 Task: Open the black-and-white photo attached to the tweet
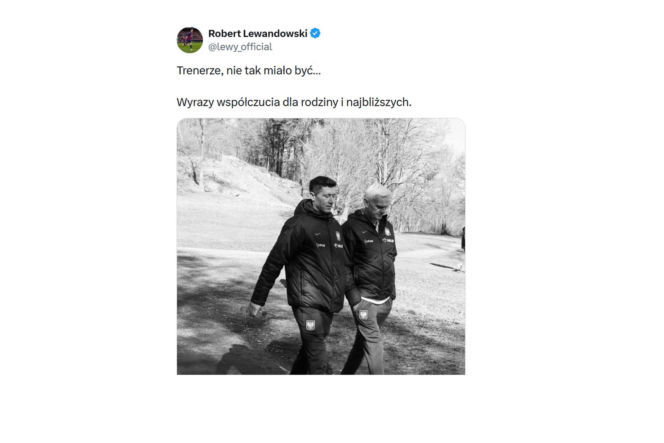click(x=321, y=246)
